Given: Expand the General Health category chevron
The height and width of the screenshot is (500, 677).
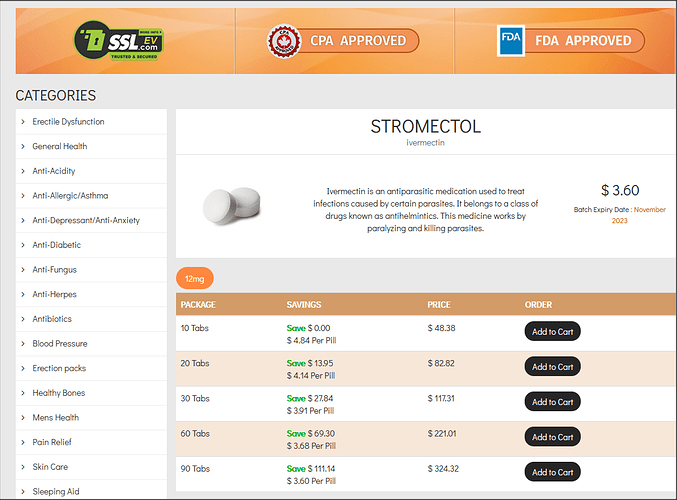Looking at the screenshot, I should 23,146.
